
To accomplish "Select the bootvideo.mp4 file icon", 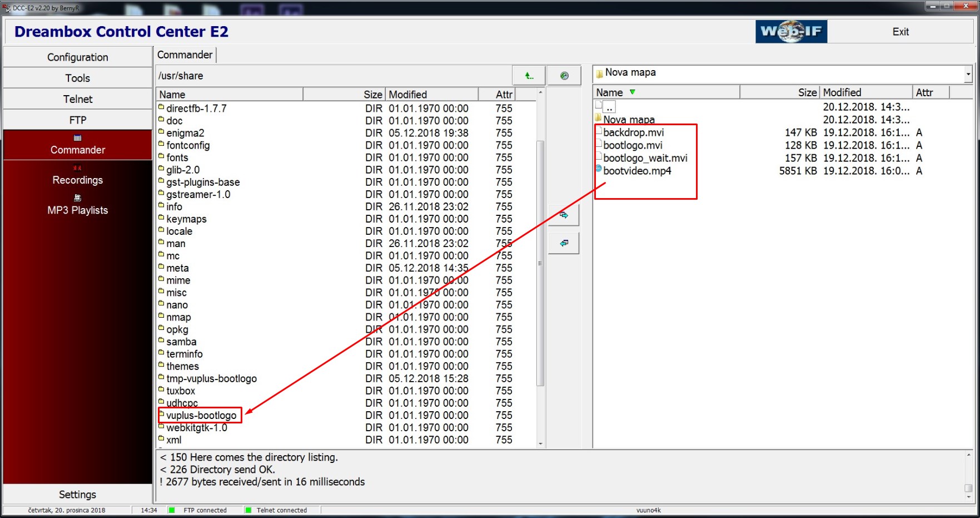I will tap(599, 169).
